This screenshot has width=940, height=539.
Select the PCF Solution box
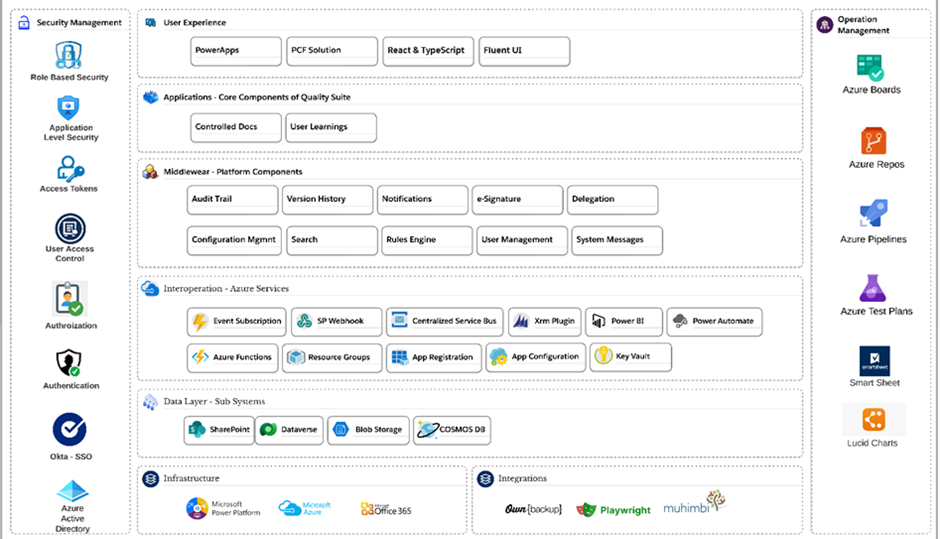point(332,51)
